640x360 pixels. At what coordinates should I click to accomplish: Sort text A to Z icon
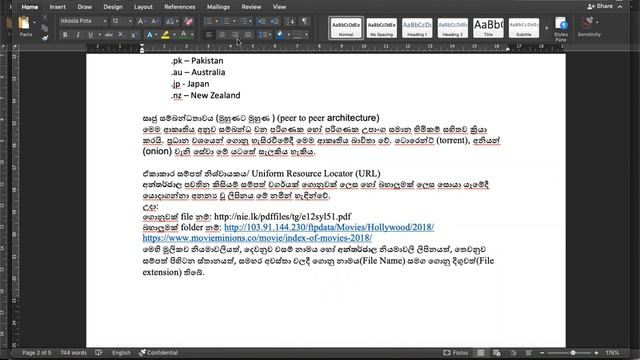(291, 21)
